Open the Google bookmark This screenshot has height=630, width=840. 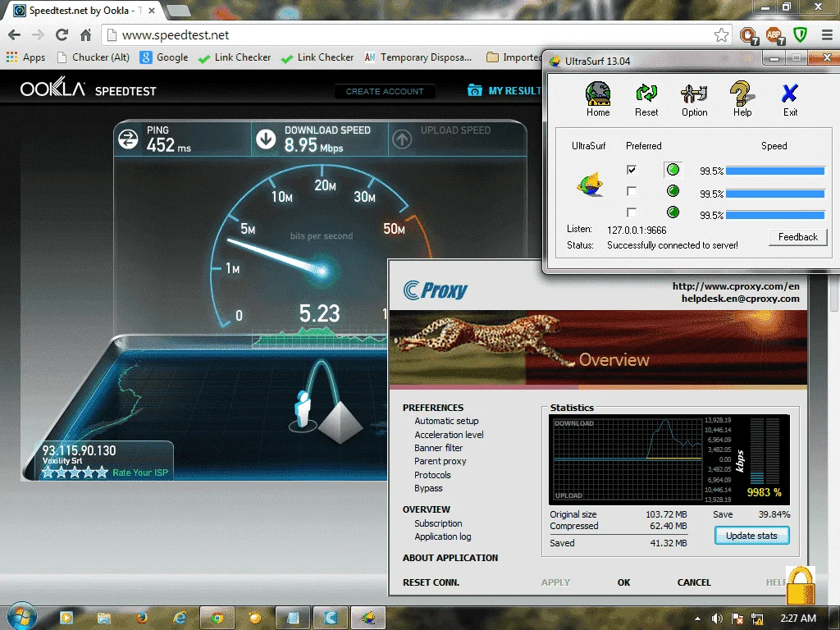click(164, 57)
